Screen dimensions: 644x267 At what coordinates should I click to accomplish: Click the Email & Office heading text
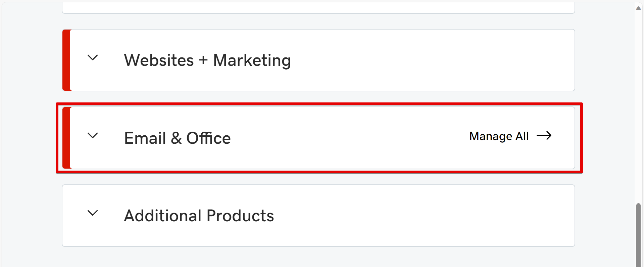pos(177,138)
